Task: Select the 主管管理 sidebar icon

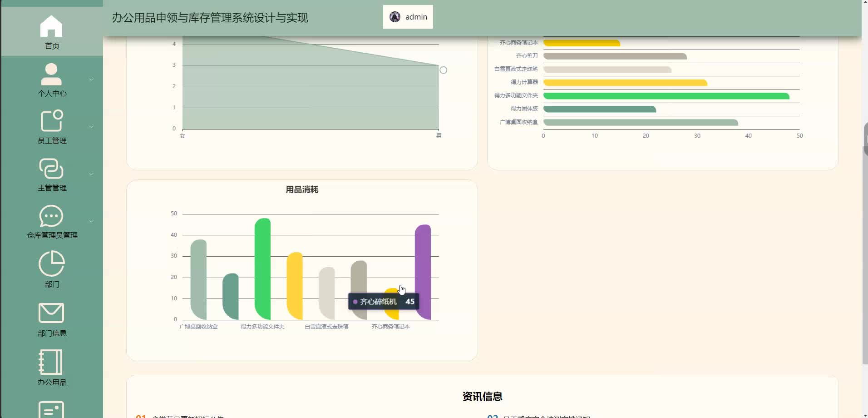Action: (x=51, y=169)
